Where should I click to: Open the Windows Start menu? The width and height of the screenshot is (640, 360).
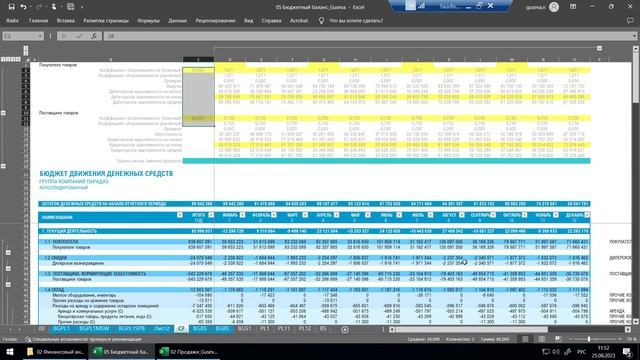coord(10,352)
